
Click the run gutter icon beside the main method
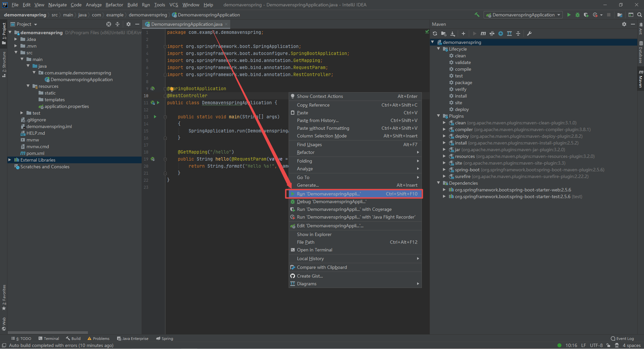pos(155,117)
